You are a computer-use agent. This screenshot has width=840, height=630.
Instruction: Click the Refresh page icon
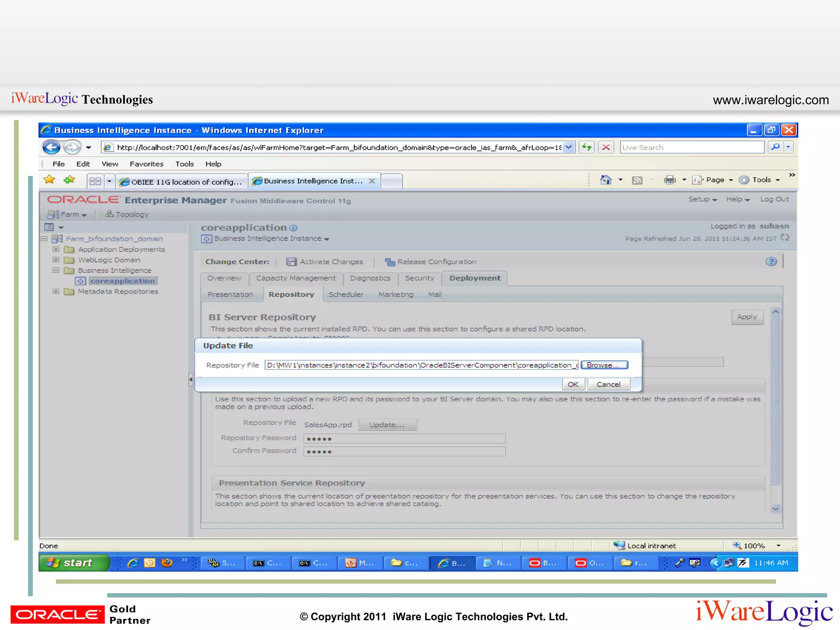(x=587, y=147)
